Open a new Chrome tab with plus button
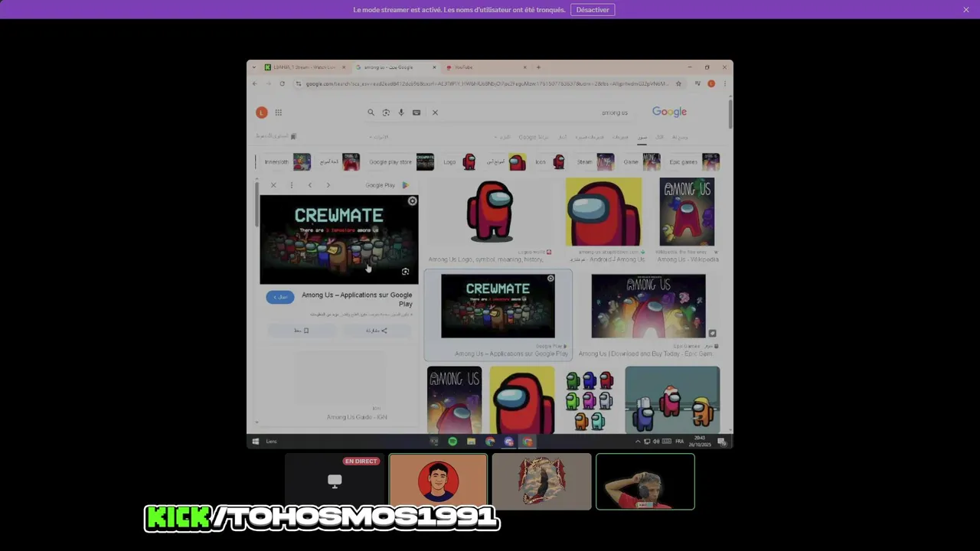This screenshot has height=551, width=980. (538, 67)
